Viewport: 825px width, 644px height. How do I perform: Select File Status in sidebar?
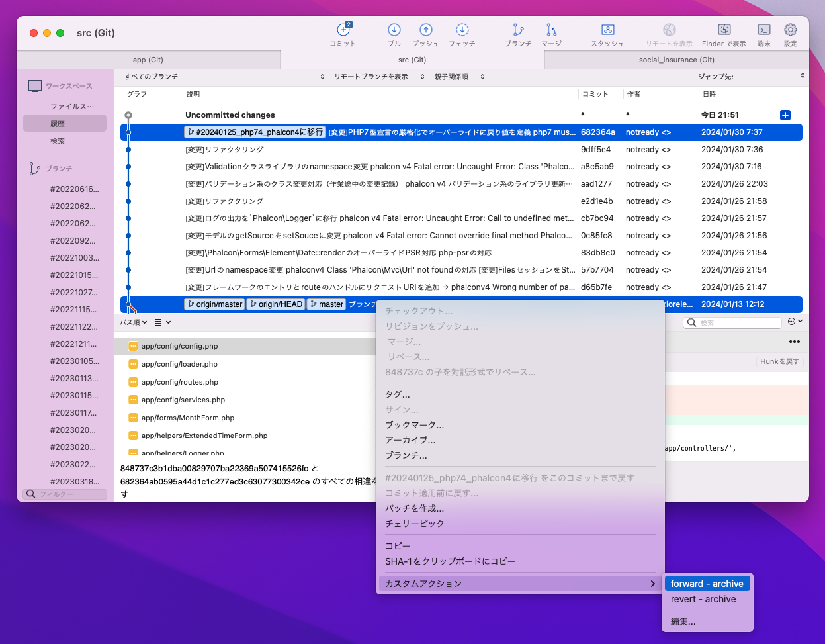pyautogui.click(x=72, y=107)
